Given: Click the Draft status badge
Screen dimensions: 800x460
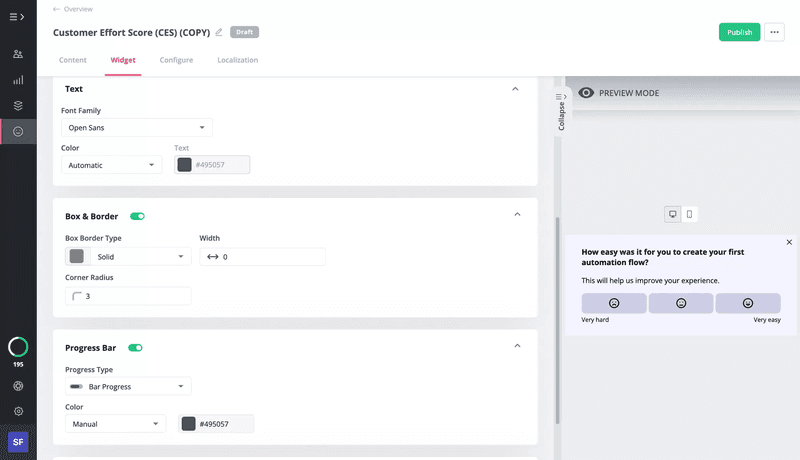Looking at the screenshot, I should pos(244,32).
